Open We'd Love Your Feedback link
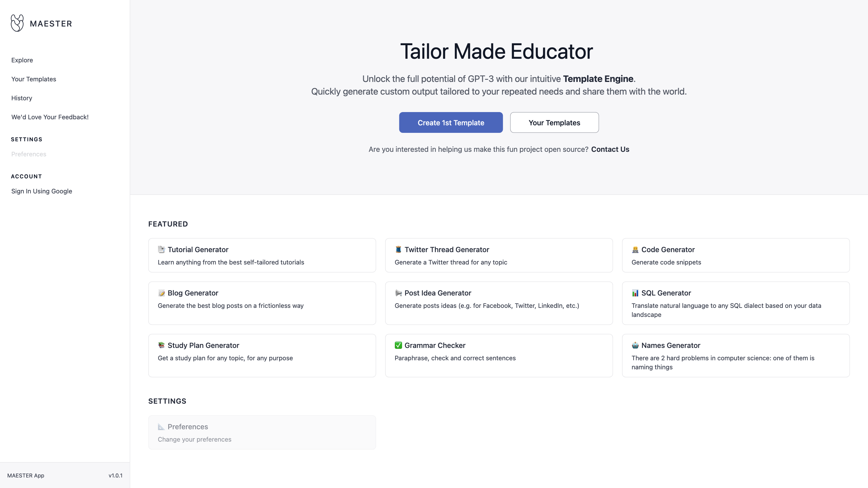This screenshot has height=488, width=868. click(50, 117)
